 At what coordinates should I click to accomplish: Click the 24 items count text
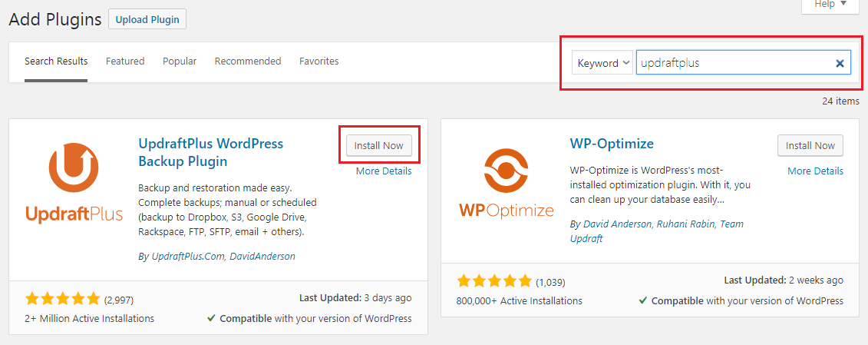click(841, 101)
